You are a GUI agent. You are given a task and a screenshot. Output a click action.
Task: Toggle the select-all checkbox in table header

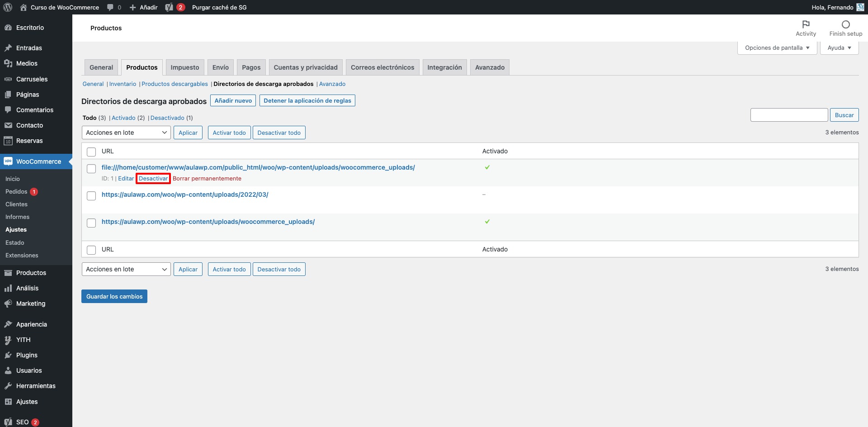(91, 152)
